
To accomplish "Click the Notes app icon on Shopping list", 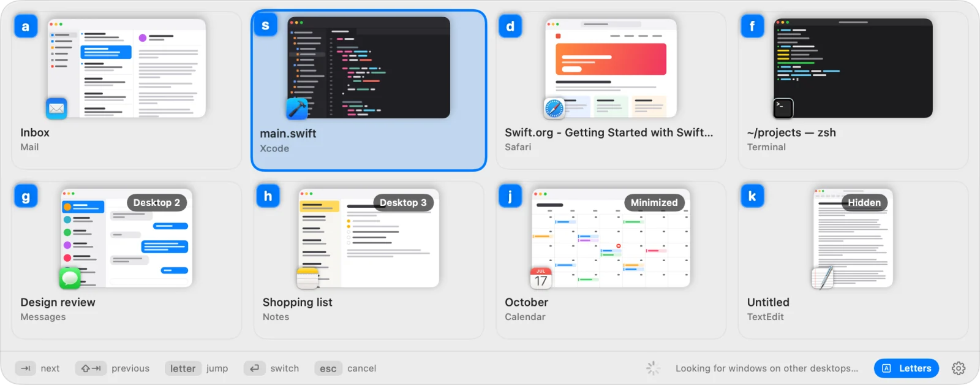I will click(x=307, y=278).
